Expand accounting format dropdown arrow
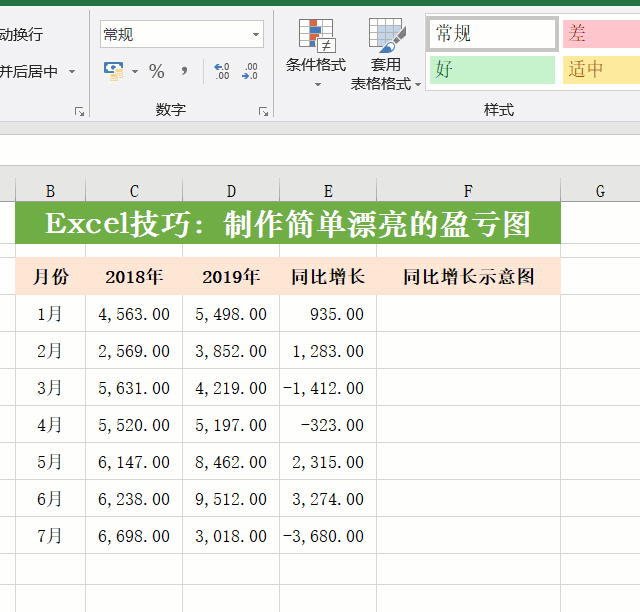Screen dimensions: 640x612 pyautogui.click(x=135, y=71)
